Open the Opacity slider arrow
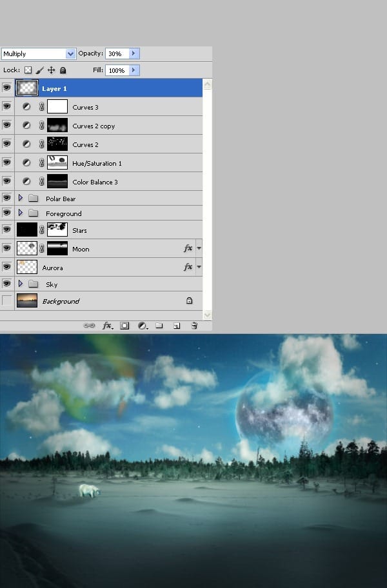Image resolution: width=387 pixels, height=588 pixels. pyautogui.click(x=134, y=54)
